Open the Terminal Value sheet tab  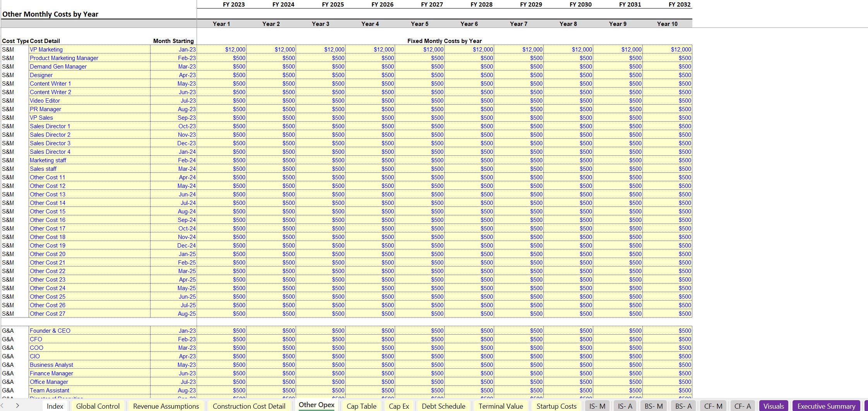[x=501, y=406]
